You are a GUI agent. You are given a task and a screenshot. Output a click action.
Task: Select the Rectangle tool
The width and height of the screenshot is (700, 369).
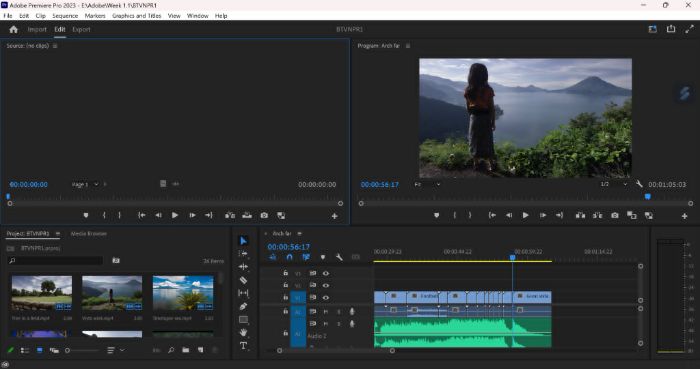pyautogui.click(x=243, y=319)
